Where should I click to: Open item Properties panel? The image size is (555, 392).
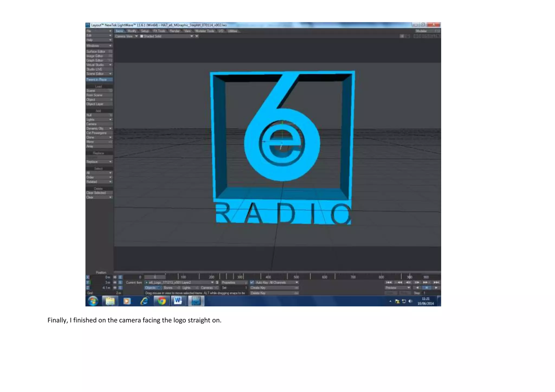pos(234,282)
